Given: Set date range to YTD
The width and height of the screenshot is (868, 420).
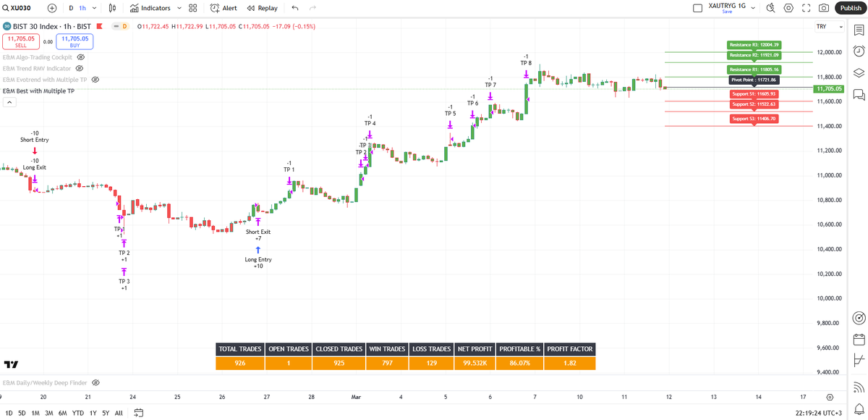Looking at the screenshot, I should 78,413.
